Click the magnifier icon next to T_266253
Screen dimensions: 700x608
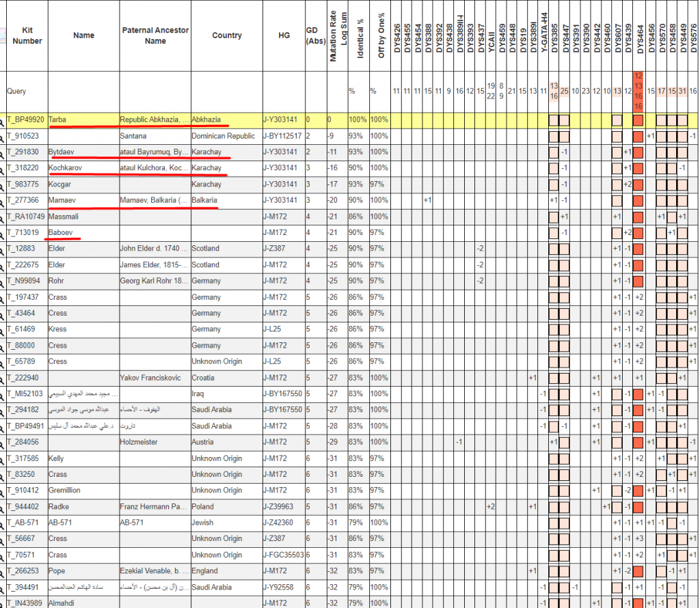point(2,572)
